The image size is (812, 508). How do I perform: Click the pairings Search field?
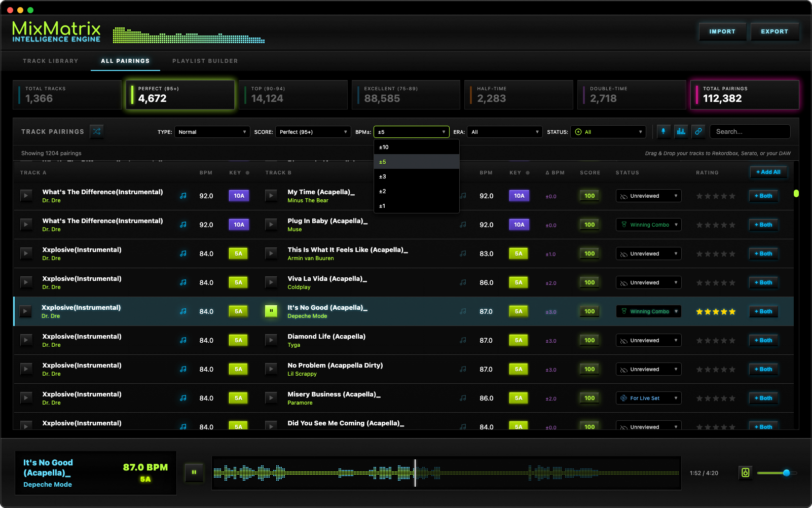750,132
